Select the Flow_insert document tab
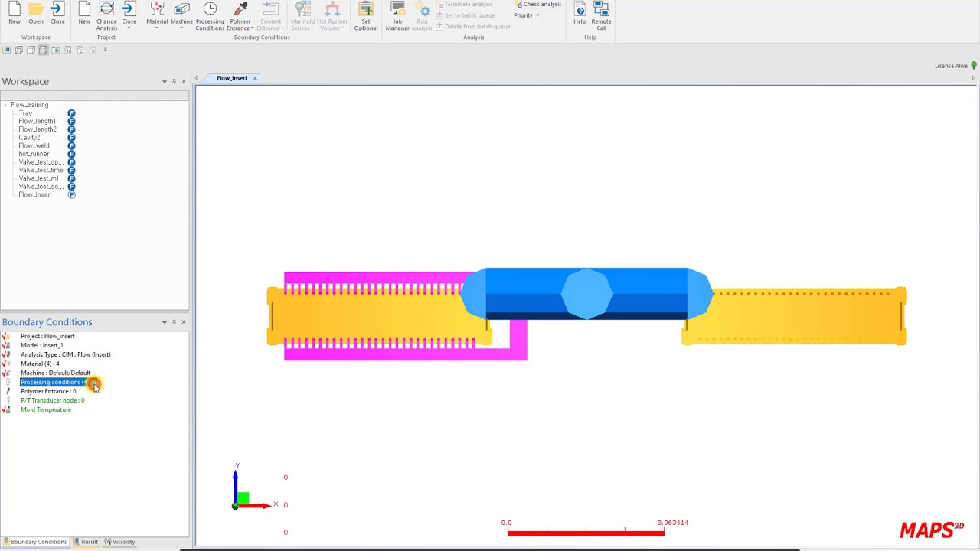 click(x=232, y=78)
